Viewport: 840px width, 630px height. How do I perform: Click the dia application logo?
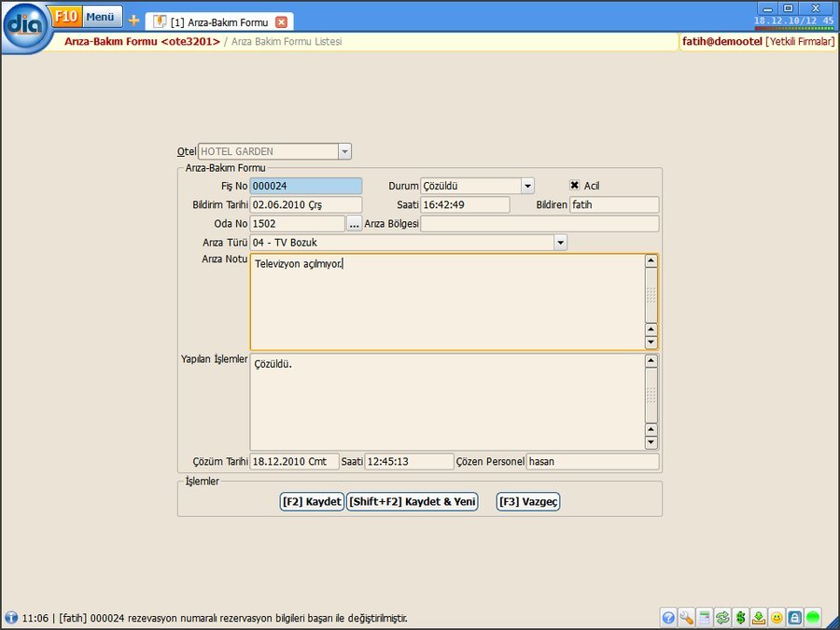[26, 28]
